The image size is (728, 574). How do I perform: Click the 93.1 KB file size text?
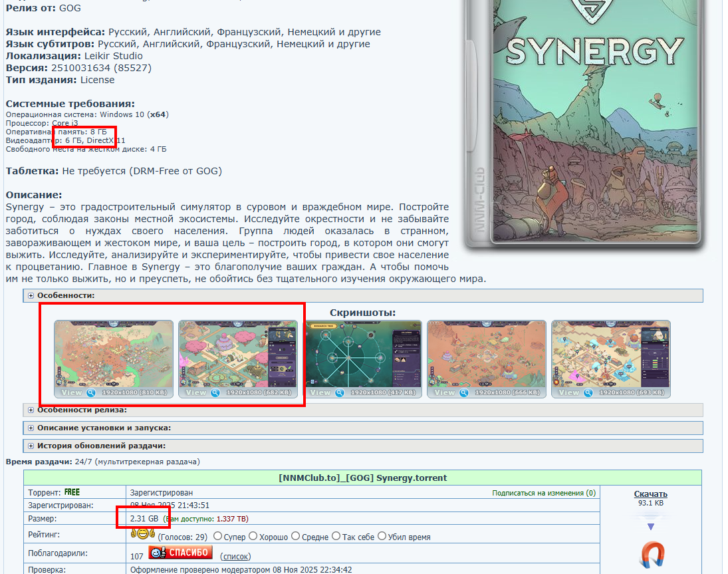pyautogui.click(x=650, y=503)
